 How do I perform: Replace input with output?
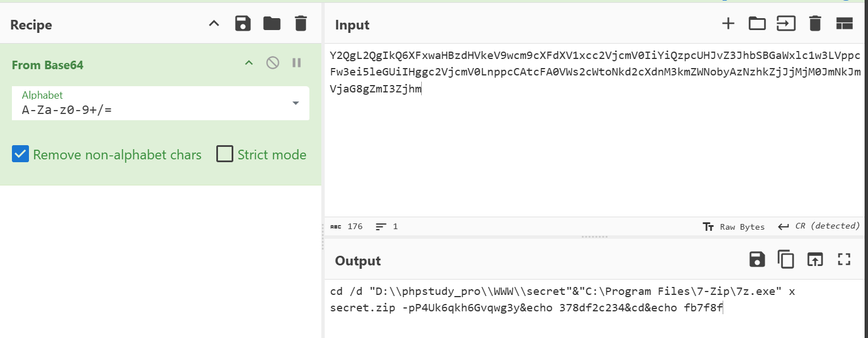click(x=815, y=260)
